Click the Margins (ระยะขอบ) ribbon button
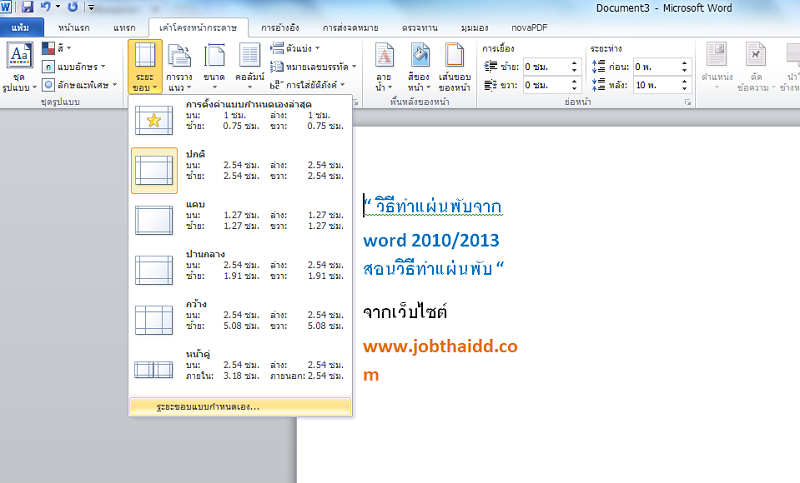Image resolution: width=800 pixels, height=483 pixels. 145,67
